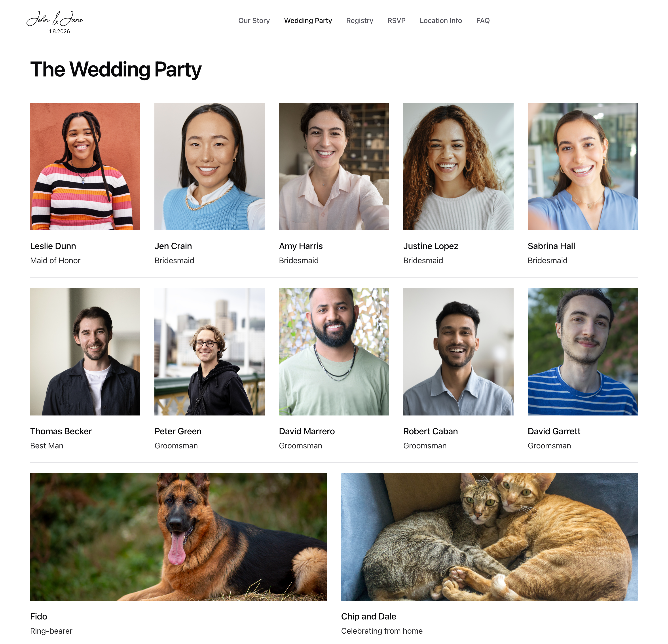Open David Garrett's portrait
This screenshot has height=644, width=668.
click(x=583, y=351)
